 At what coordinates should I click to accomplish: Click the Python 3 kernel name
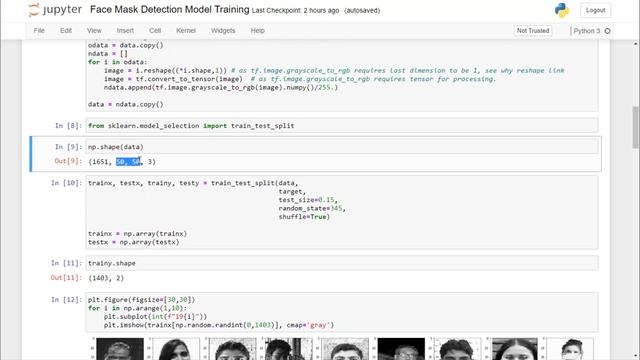[587, 31]
